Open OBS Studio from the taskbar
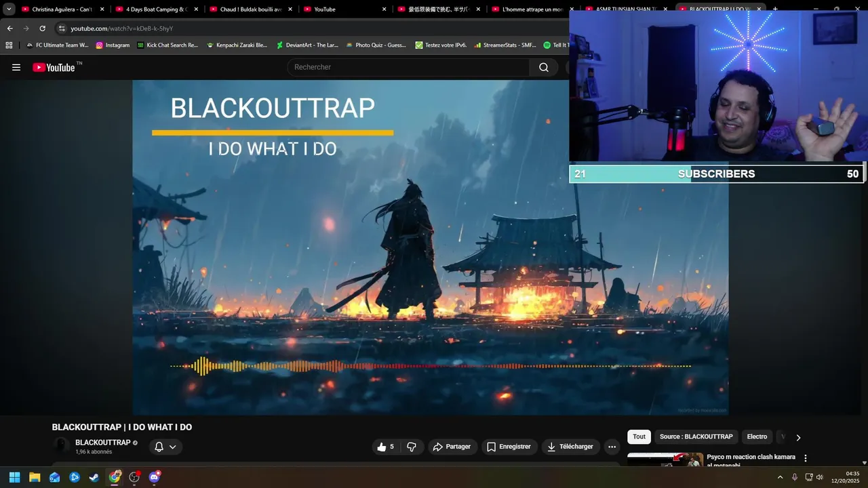The height and width of the screenshot is (488, 868). click(134, 477)
